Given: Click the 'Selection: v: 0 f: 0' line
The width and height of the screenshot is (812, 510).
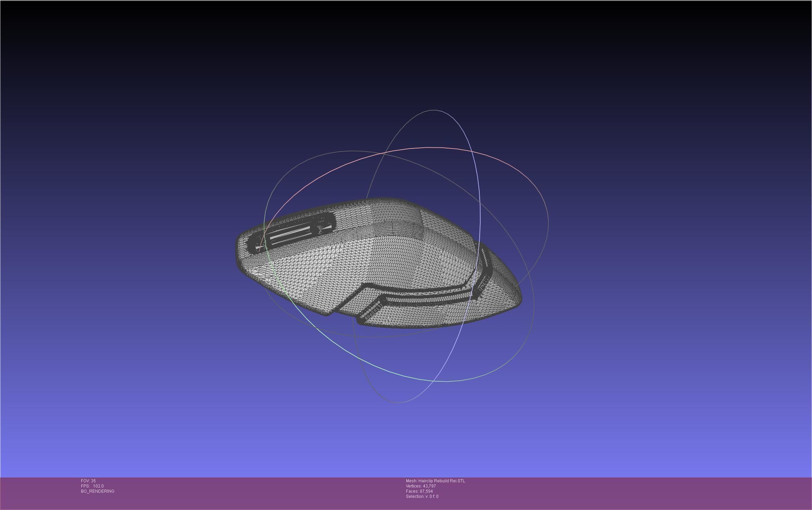Looking at the screenshot, I should (x=422, y=497).
